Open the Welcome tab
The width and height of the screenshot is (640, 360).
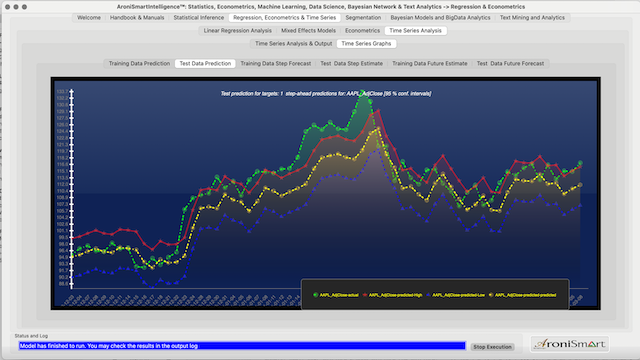(89, 18)
